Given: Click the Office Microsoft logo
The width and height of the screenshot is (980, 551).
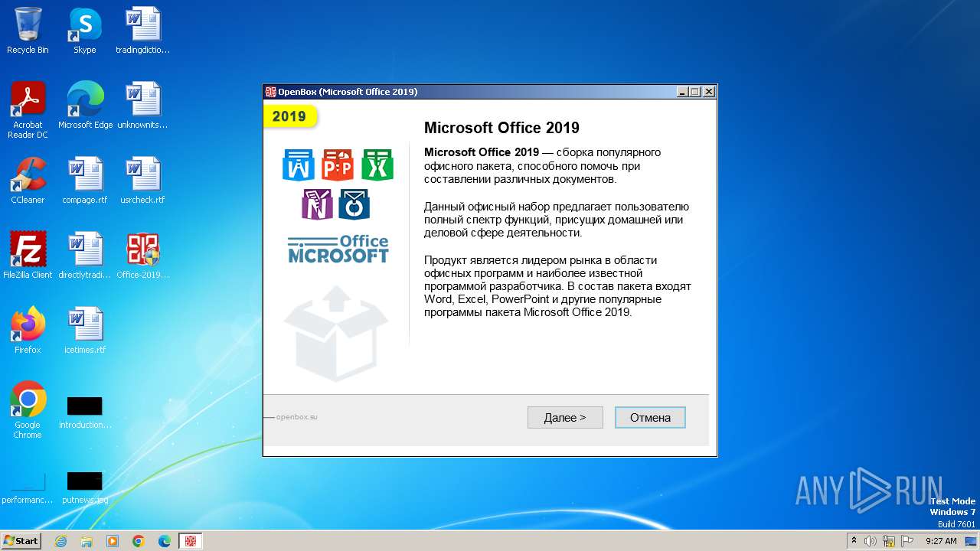Looking at the screenshot, I should [338, 249].
